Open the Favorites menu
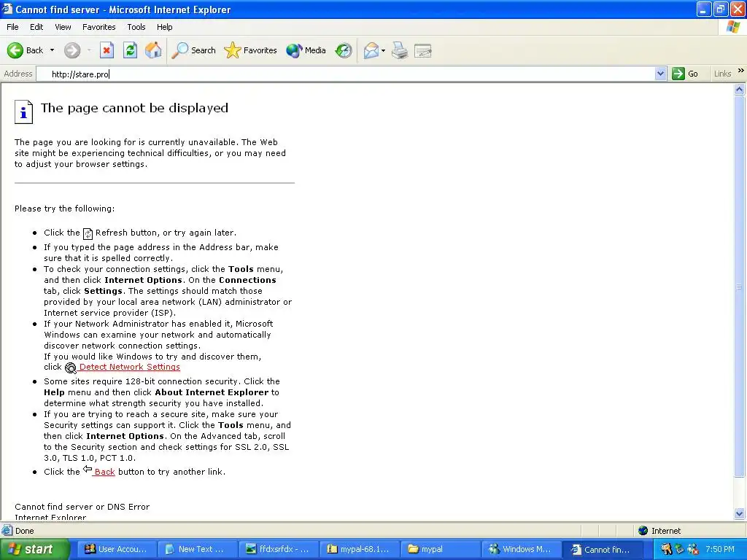 99,27
